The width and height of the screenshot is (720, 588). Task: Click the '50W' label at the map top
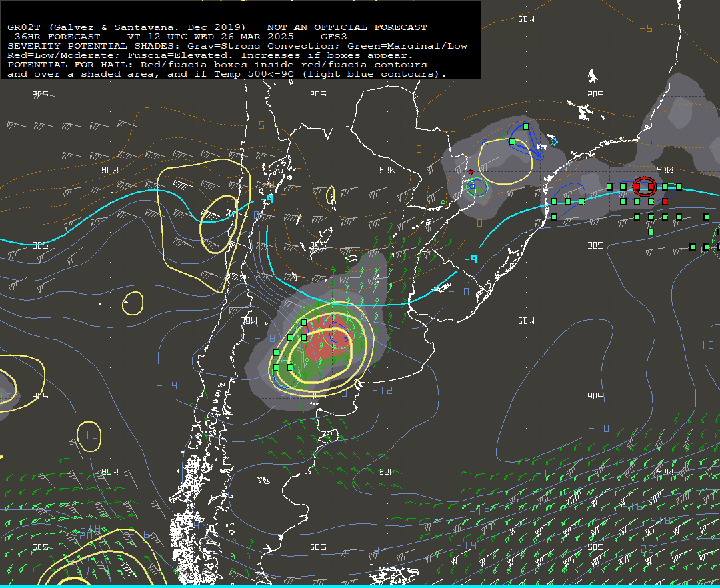click(x=526, y=19)
